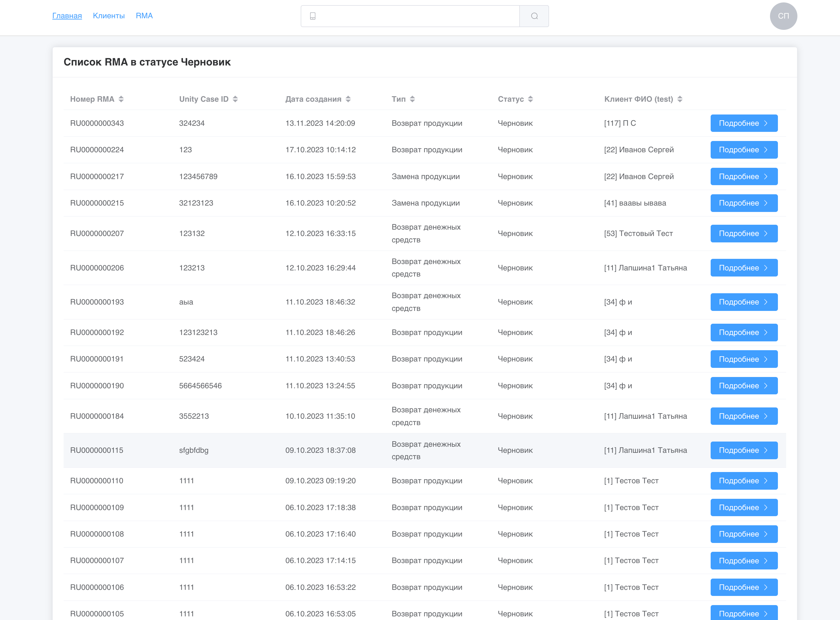Sort by Тип column arrows
Screen dimensions: 840x620
(x=412, y=99)
